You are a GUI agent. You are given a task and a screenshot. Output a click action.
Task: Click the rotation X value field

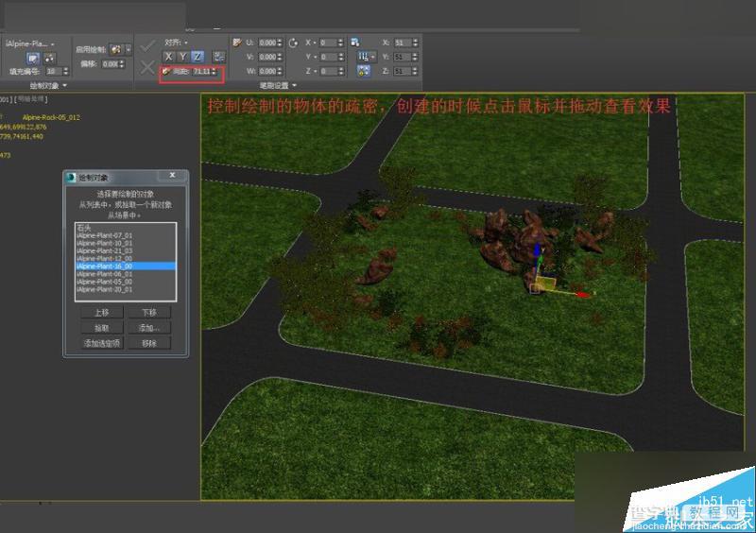pos(328,43)
